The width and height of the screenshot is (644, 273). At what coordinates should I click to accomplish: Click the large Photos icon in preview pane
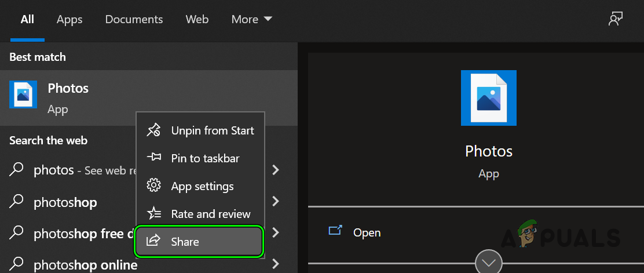pos(489,98)
